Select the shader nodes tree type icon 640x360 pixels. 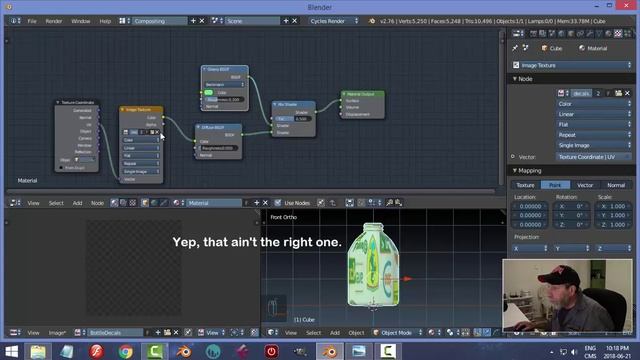click(x=114, y=203)
